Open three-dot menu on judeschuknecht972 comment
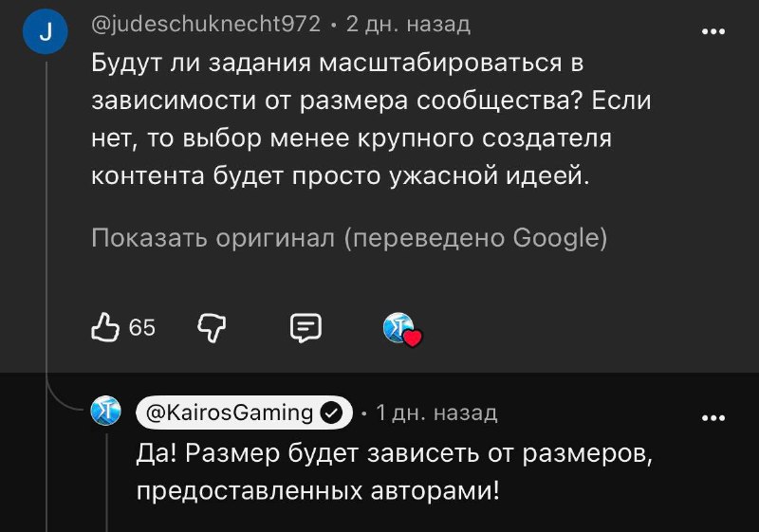Screen dimensions: 759x532 click(713, 31)
